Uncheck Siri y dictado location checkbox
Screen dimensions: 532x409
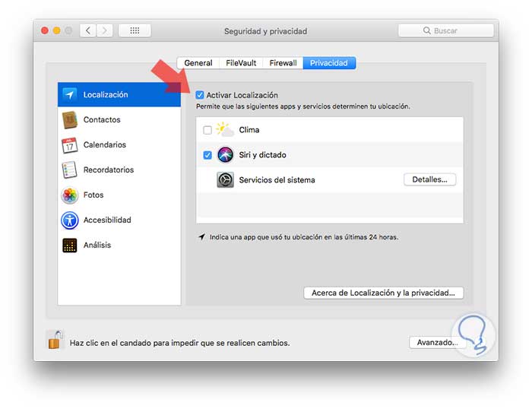pyautogui.click(x=207, y=155)
